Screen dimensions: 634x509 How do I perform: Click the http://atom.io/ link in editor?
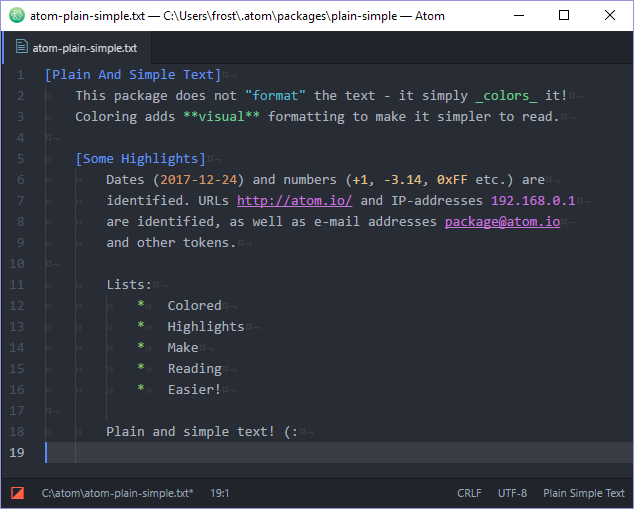pos(294,201)
